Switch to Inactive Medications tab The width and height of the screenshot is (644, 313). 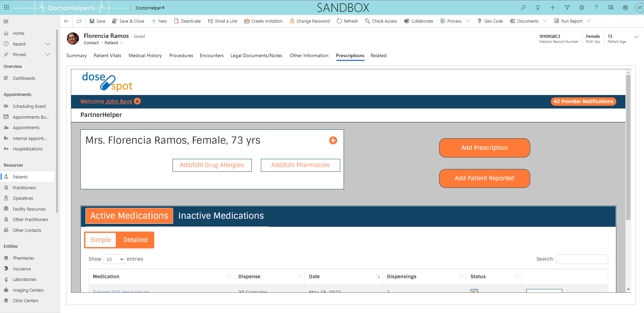point(221,216)
